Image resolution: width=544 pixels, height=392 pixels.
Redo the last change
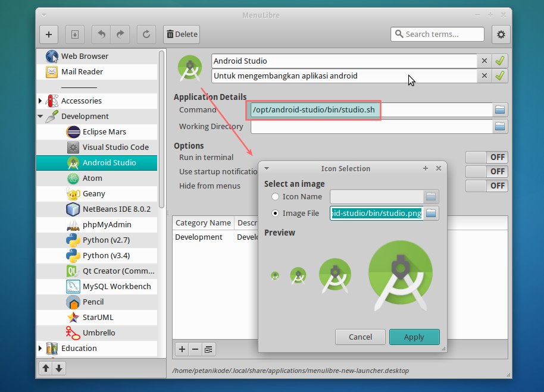tap(120, 35)
